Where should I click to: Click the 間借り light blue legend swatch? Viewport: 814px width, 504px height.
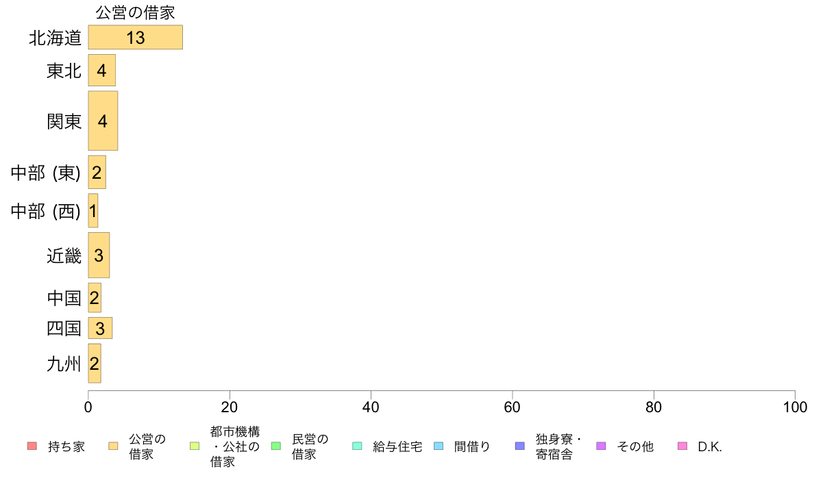(x=439, y=446)
